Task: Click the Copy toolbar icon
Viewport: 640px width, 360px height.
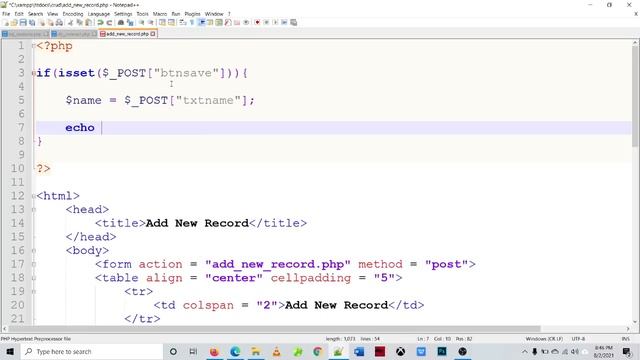Action: coord(80,22)
